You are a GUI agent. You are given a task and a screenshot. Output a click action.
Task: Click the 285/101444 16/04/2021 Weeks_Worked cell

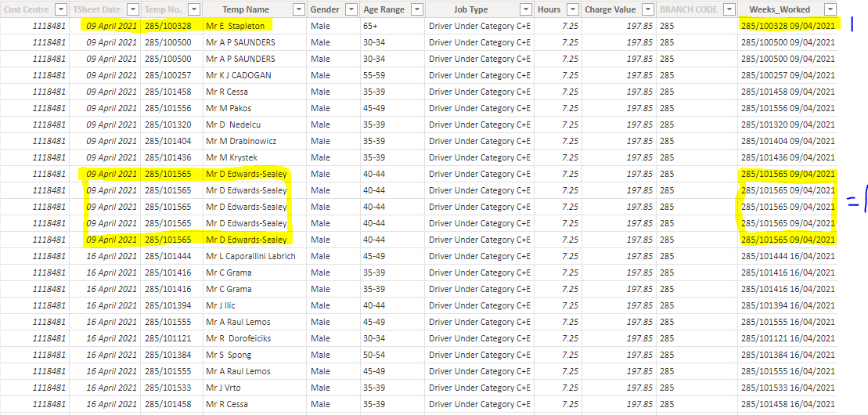tap(788, 257)
